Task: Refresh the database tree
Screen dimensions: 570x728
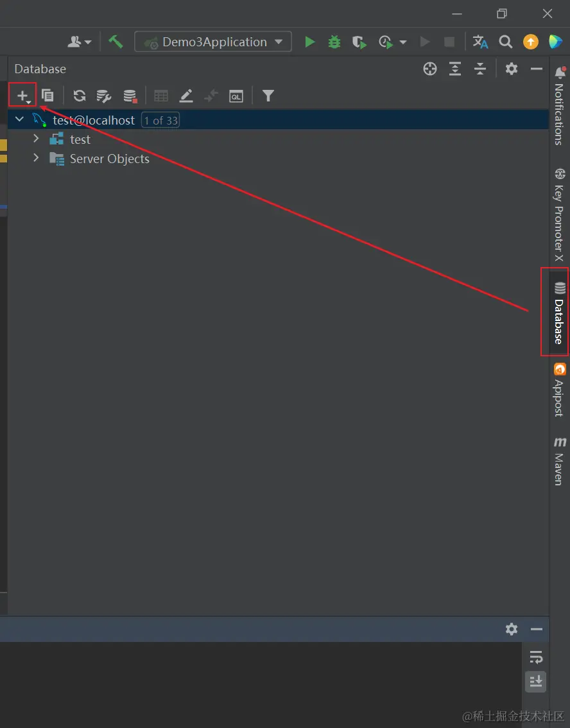Action: click(80, 96)
